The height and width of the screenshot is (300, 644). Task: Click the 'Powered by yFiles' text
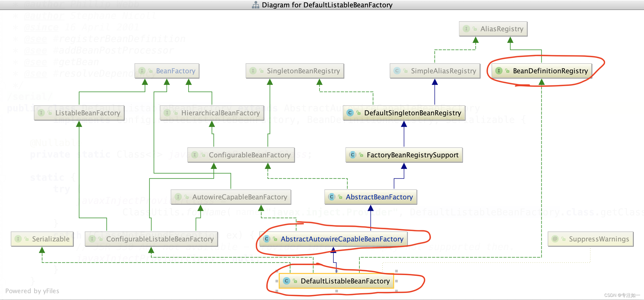pyautogui.click(x=32, y=291)
